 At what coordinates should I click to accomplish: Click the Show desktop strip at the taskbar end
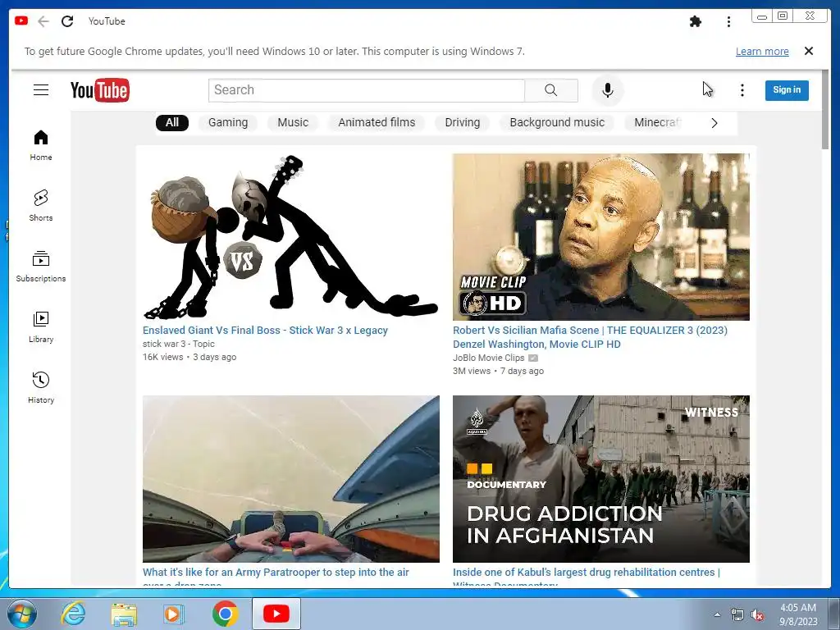834,614
